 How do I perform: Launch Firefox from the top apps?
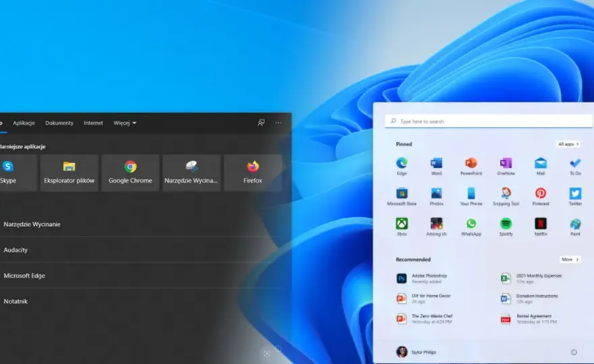(252, 173)
